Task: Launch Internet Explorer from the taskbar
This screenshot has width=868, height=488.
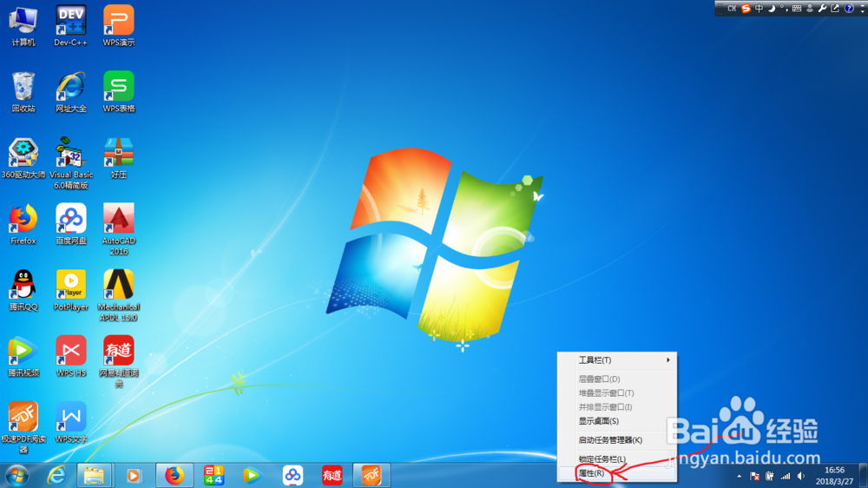Action: click(56, 475)
